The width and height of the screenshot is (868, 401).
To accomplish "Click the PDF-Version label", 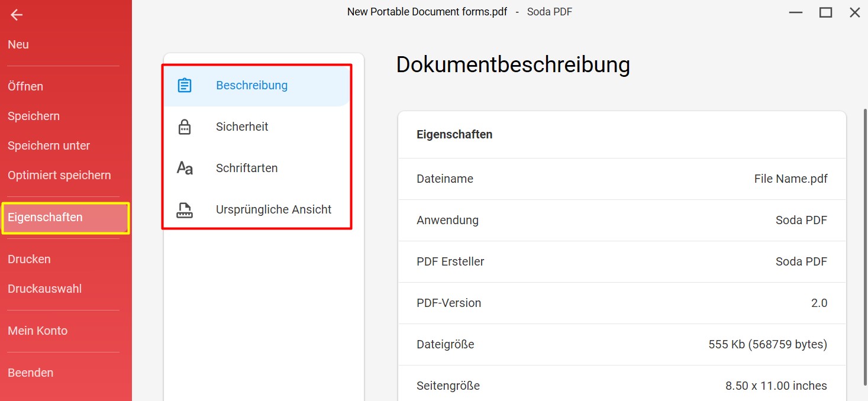I will [x=448, y=303].
